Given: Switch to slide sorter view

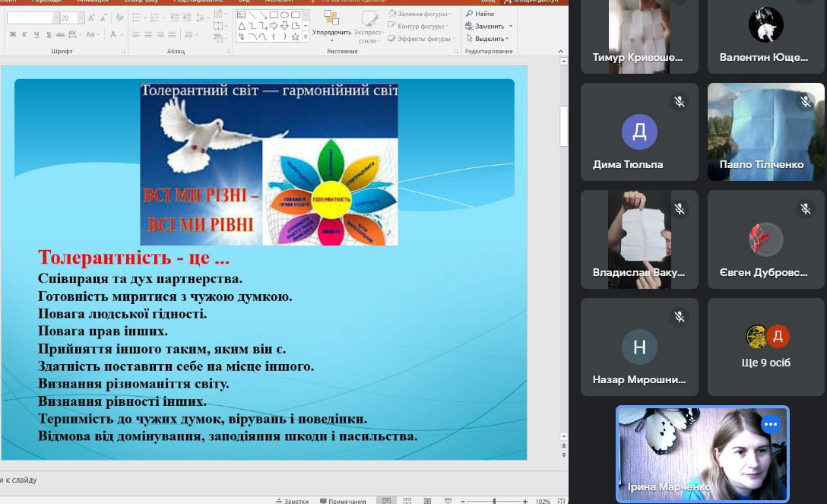Looking at the screenshot, I should click(x=407, y=500).
